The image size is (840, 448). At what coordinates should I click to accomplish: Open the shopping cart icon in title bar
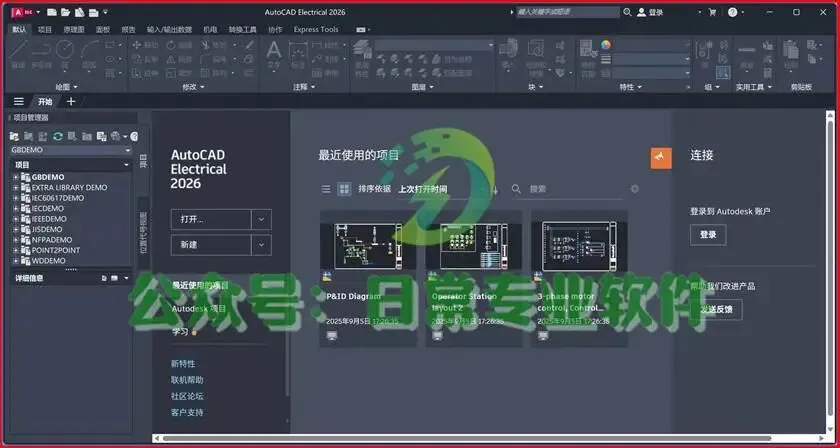click(x=712, y=12)
